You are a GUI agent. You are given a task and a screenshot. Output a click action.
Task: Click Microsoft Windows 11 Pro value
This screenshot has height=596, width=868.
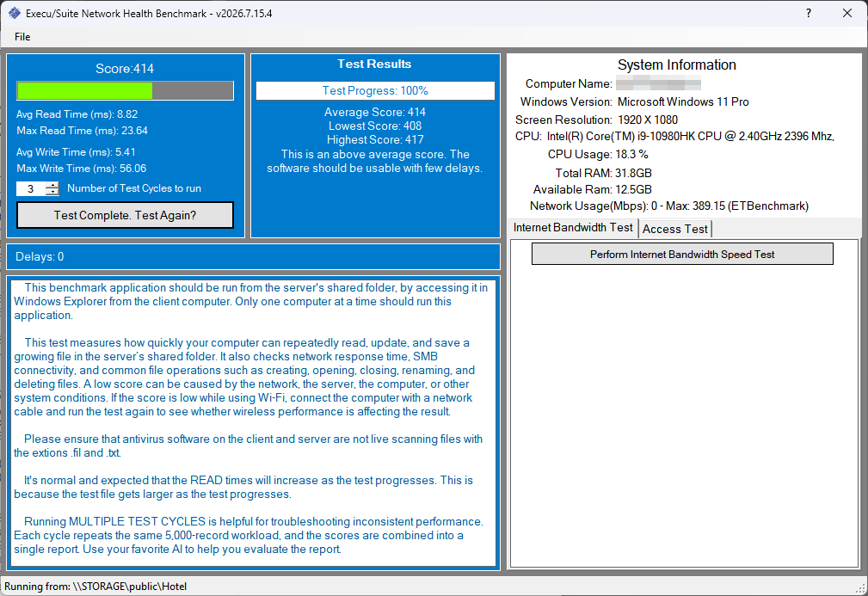pyautogui.click(x=683, y=101)
